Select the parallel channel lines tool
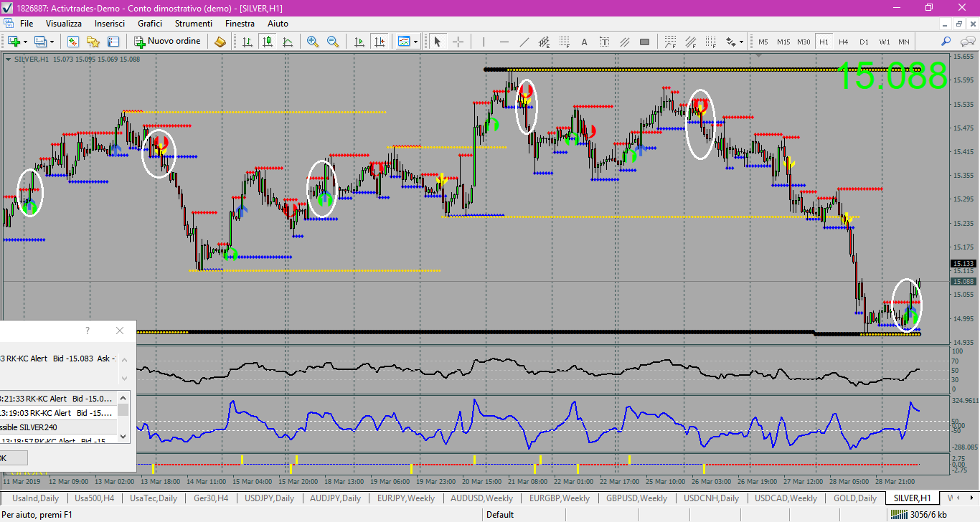 click(625, 42)
